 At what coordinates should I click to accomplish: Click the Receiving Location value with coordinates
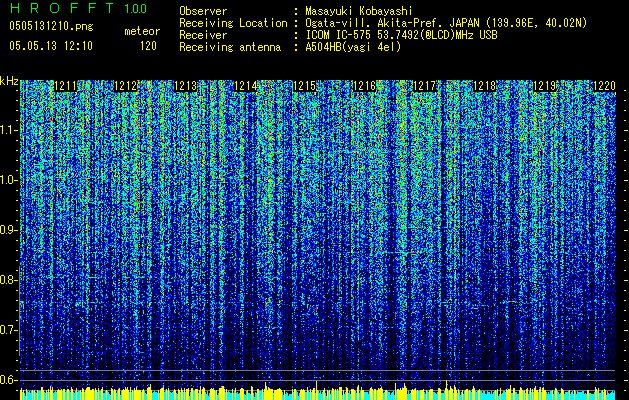click(446, 23)
